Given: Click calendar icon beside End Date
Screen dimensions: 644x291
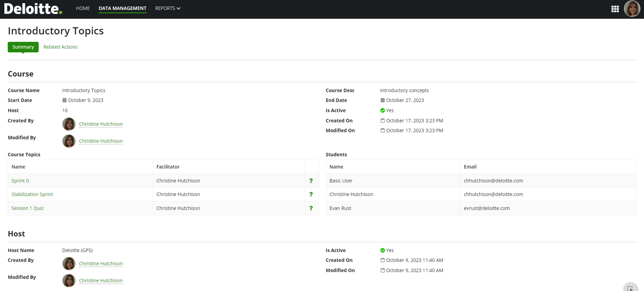Looking at the screenshot, I should pyautogui.click(x=382, y=100).
